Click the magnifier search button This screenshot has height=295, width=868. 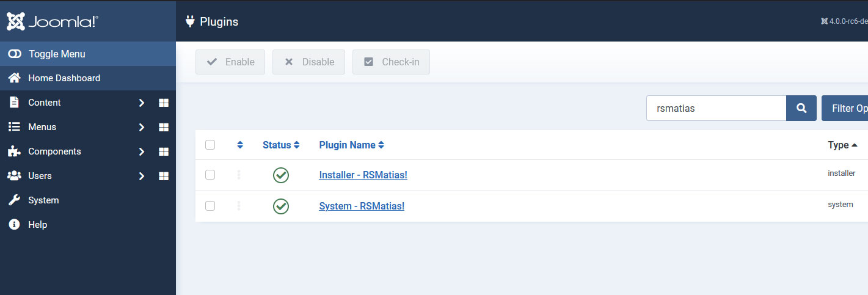tap(801, 108)
